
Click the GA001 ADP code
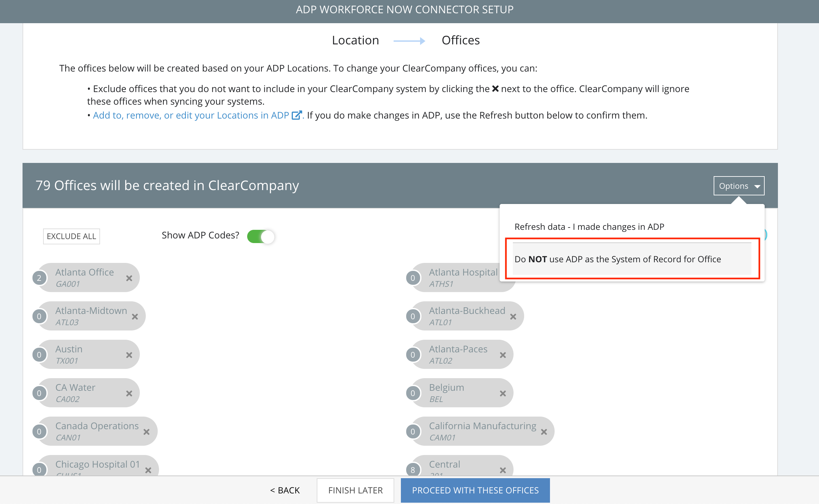pos(68,284)
